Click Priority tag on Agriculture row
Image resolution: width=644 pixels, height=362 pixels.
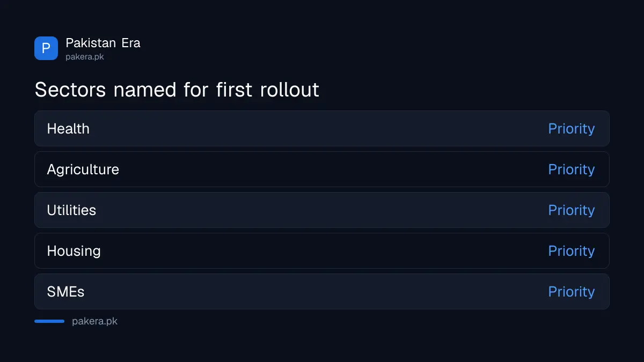click(x=572, y=170)
